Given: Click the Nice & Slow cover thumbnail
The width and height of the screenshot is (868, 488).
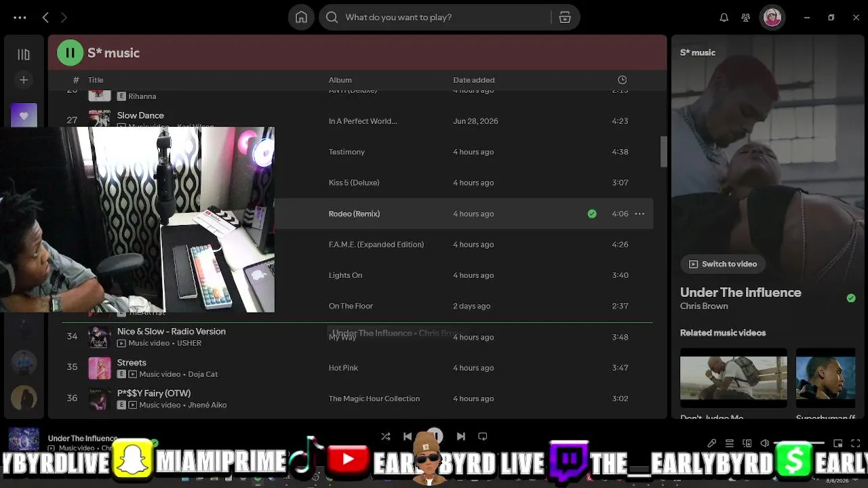Looking at the screenshot, I should click(x=100, y=337).
